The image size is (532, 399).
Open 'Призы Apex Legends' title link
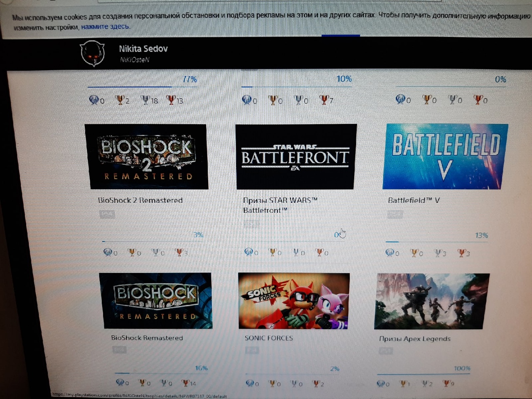[x=415, y=339]
